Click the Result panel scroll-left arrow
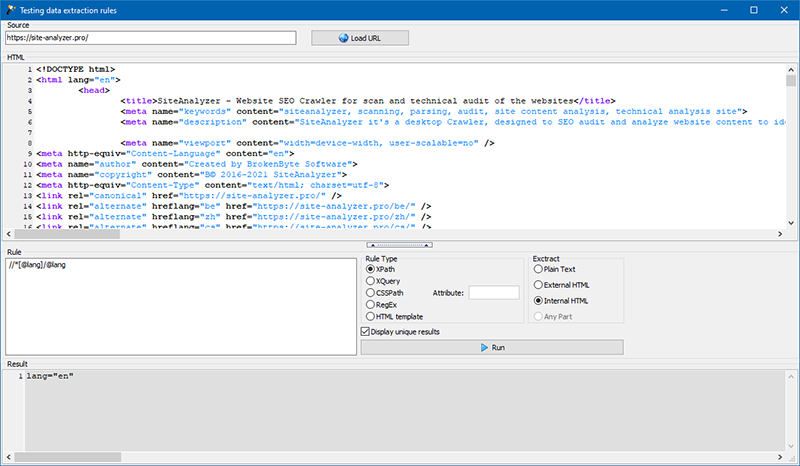This screenshot has width=800, height=466. (9, 457)
